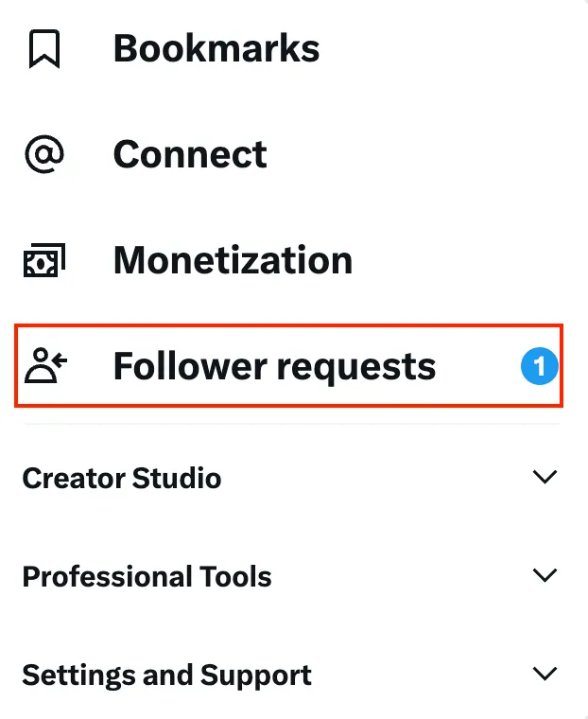
Task: Click the Professional Tools label
Action: tap(147, 577)
